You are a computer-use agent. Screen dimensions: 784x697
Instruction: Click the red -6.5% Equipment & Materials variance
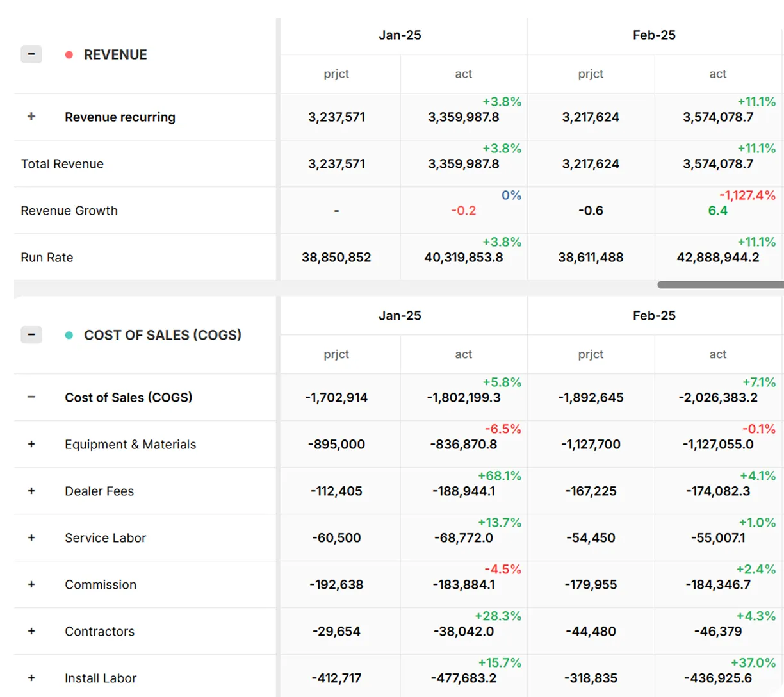pos(502,429)
